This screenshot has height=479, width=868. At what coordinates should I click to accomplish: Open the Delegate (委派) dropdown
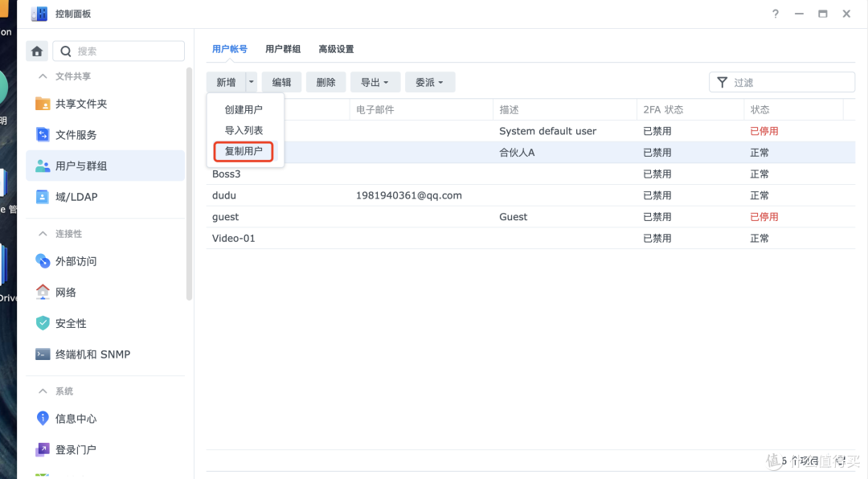[x=429, y=82]
